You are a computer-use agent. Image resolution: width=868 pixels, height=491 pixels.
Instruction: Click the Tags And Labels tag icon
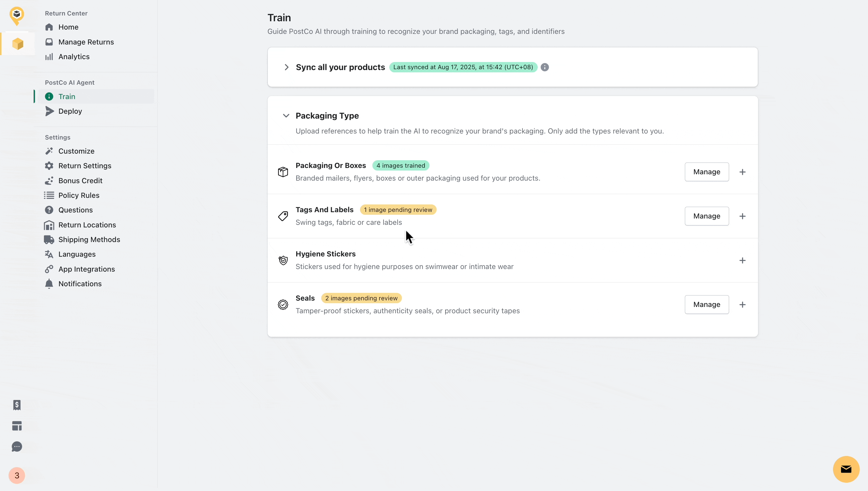(283, 216)
